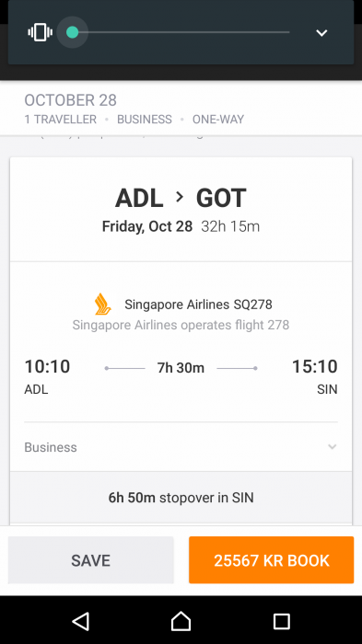This screenshot has height=644, width=362.
Task: Open recent apps square icon
Action: [281, 621]
